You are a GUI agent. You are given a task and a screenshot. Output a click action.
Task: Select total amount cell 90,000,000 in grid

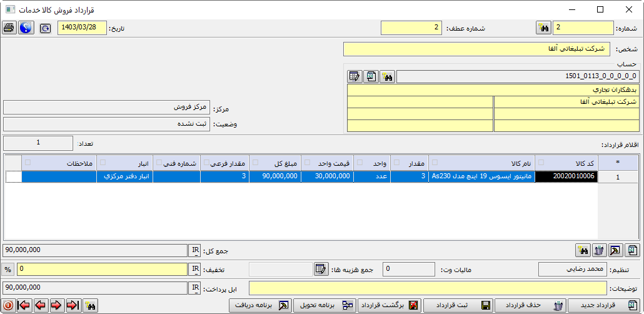[x=274, y=177]
